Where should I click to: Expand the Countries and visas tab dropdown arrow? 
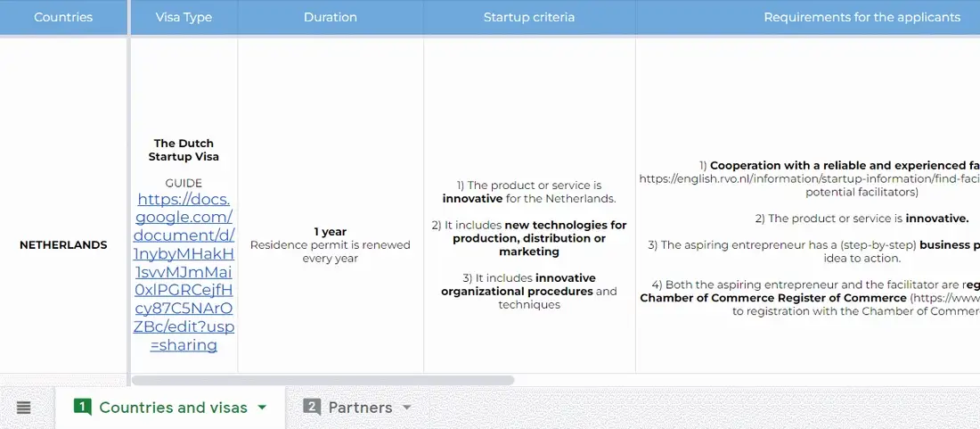[262, 407]
